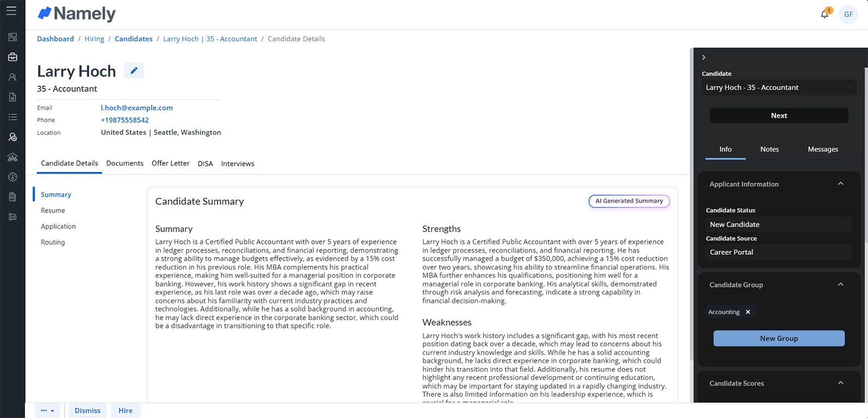This screenshot has height=418, width=868.
Task: Open the Notes tab in side panel
Action: pyautogui.click(x=769, y=149)
